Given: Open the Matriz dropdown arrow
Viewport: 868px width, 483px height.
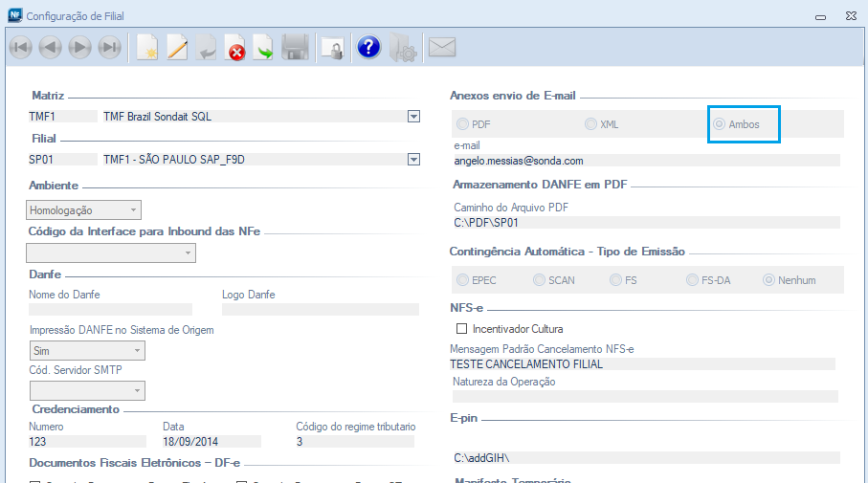Looking at the screenshot, I should [x=413, y=116].
